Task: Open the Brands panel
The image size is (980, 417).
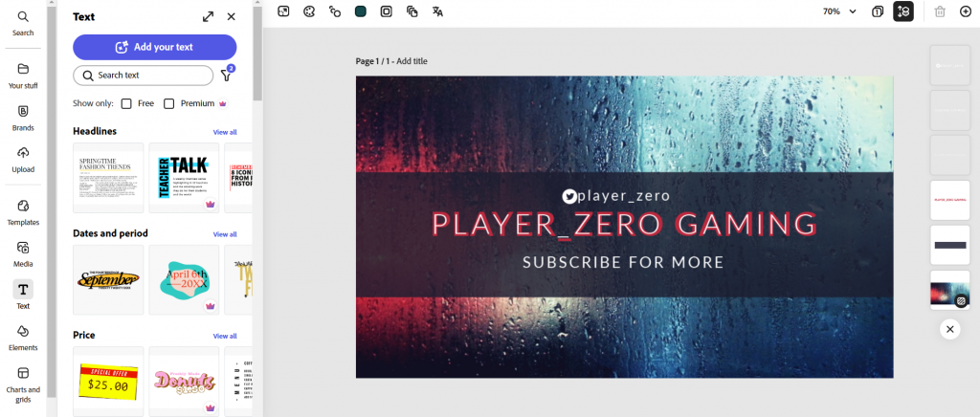Action: [x=23, y=118]
